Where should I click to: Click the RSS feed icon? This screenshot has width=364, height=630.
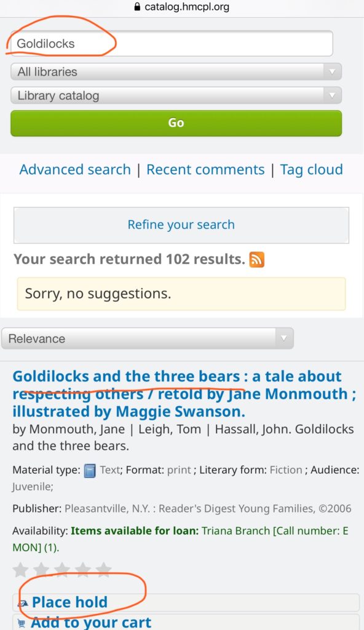(x=257, y=260)
